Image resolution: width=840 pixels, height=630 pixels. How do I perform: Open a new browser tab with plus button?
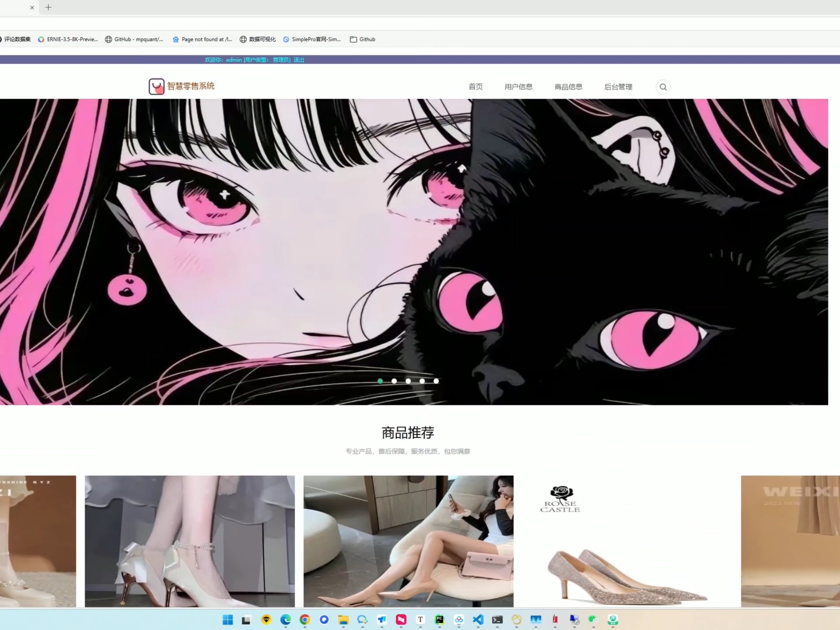pos(49,7)
